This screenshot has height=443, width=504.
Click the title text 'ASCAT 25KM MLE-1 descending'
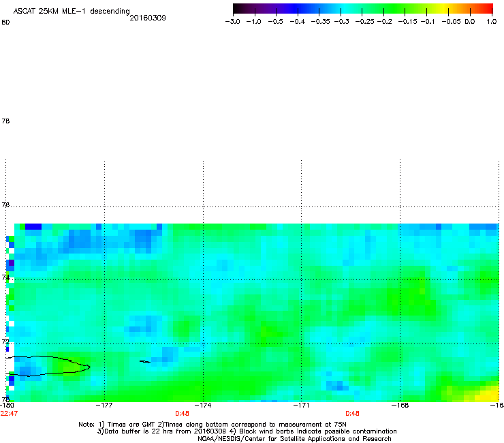coord(72,12)
